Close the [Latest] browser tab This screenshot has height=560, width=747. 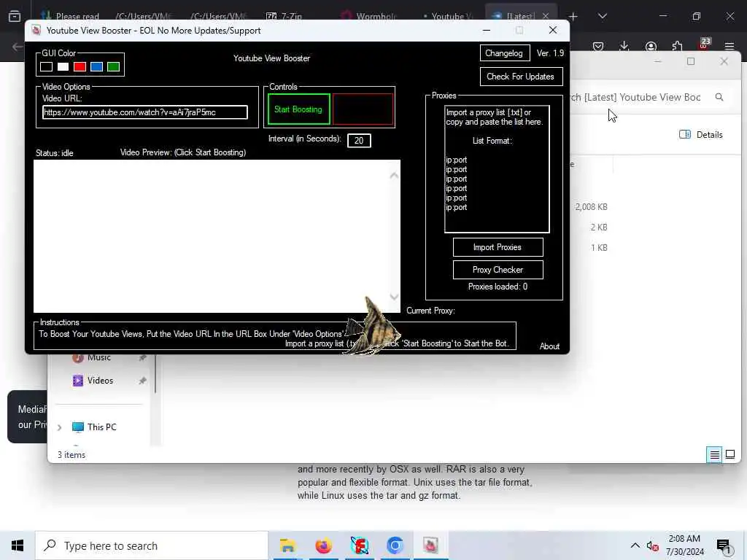pos(546,16)
